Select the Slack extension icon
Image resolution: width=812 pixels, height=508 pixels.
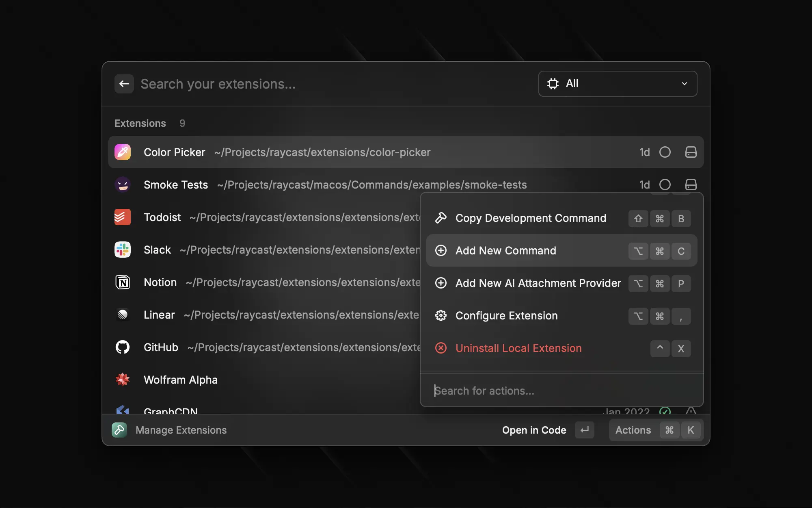123,250
